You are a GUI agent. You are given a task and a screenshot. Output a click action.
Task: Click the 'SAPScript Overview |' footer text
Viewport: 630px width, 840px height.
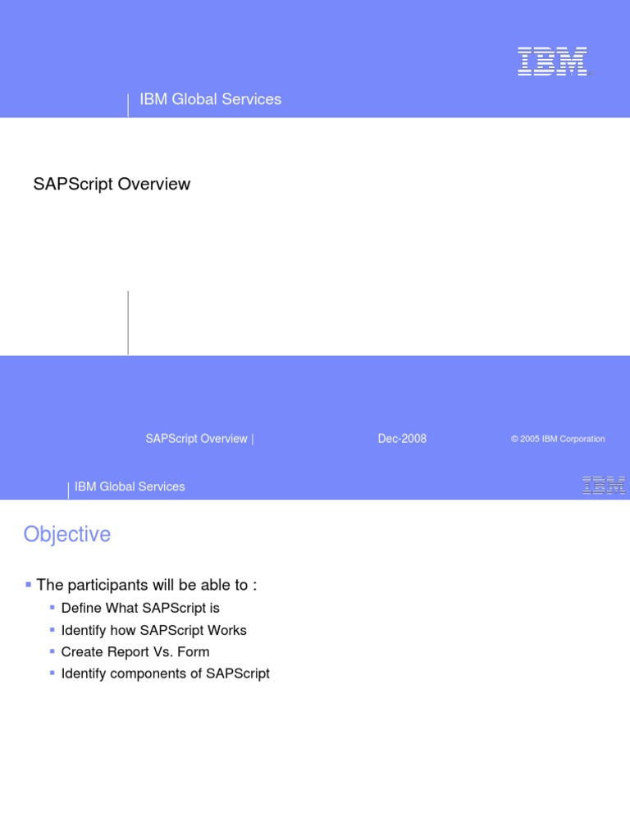pos(199,438)
